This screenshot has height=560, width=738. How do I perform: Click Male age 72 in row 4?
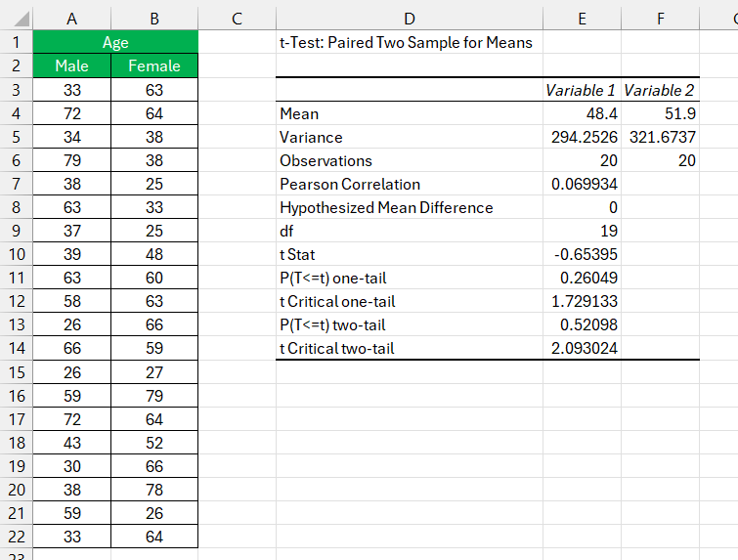click(x=71, y=113)
